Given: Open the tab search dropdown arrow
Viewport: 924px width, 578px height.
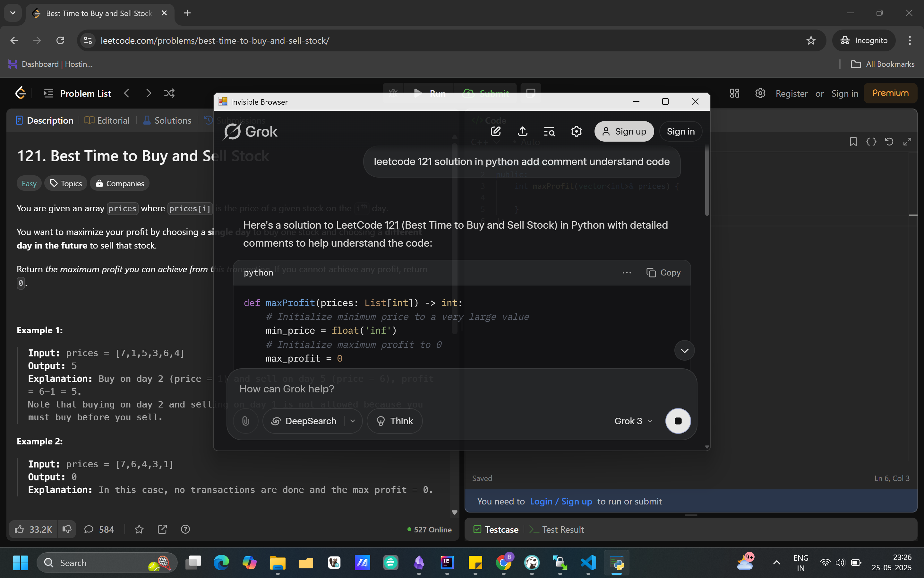Looking at the screenshot, I should point(13,13).
